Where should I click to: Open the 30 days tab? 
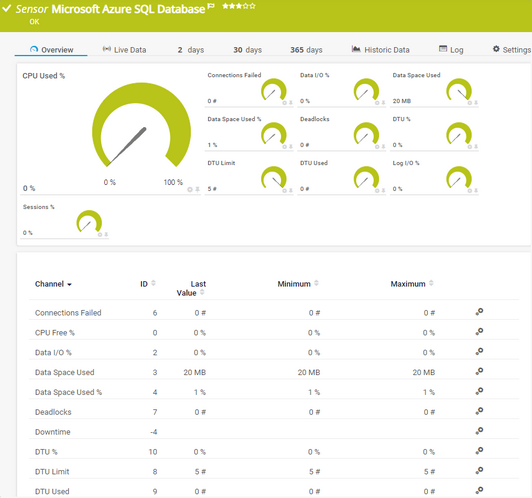coord(247,50)
